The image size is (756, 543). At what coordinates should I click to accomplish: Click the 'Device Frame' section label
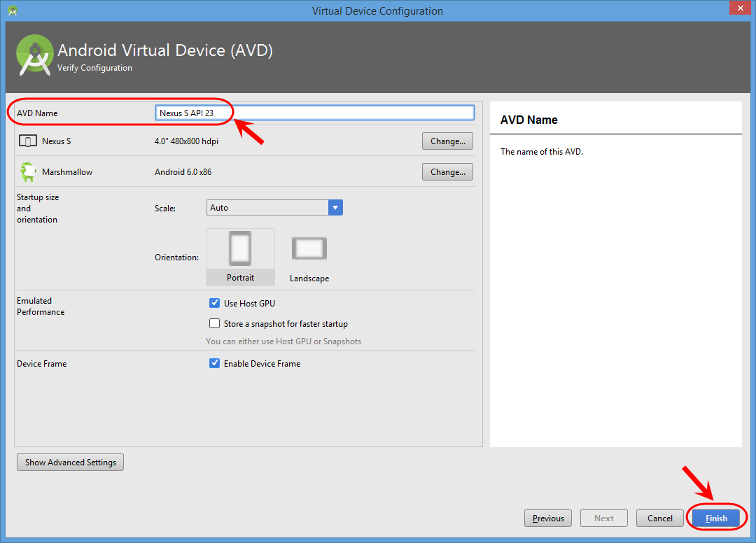tap(42, 364)
